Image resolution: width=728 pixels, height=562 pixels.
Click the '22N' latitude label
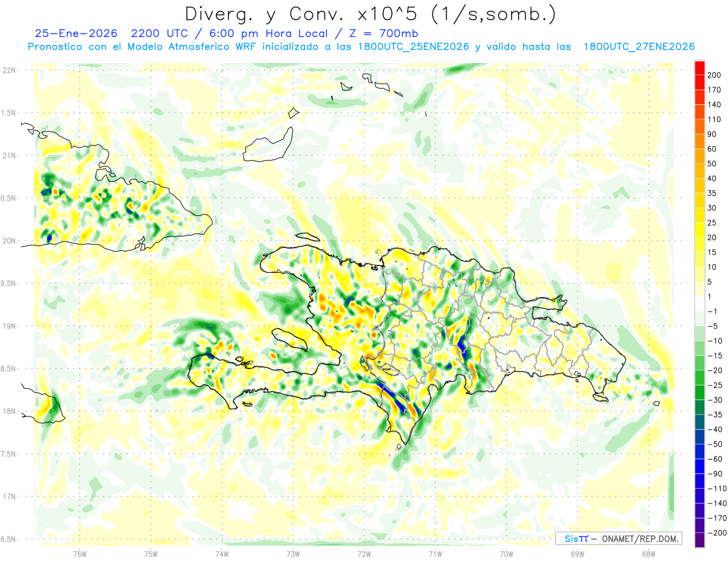(x=9, y=70)
